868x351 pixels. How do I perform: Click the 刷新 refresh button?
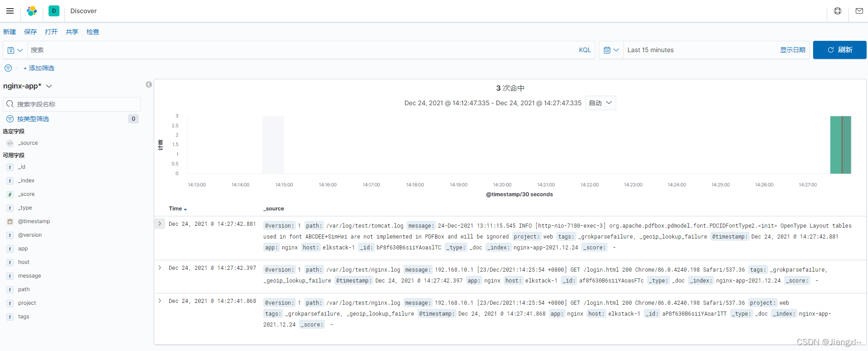click(x=840, y=50)
